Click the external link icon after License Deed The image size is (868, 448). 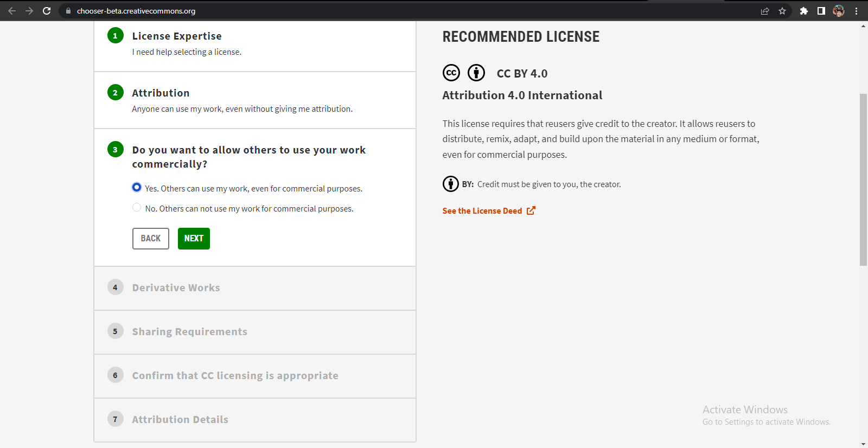pos(531,210)
